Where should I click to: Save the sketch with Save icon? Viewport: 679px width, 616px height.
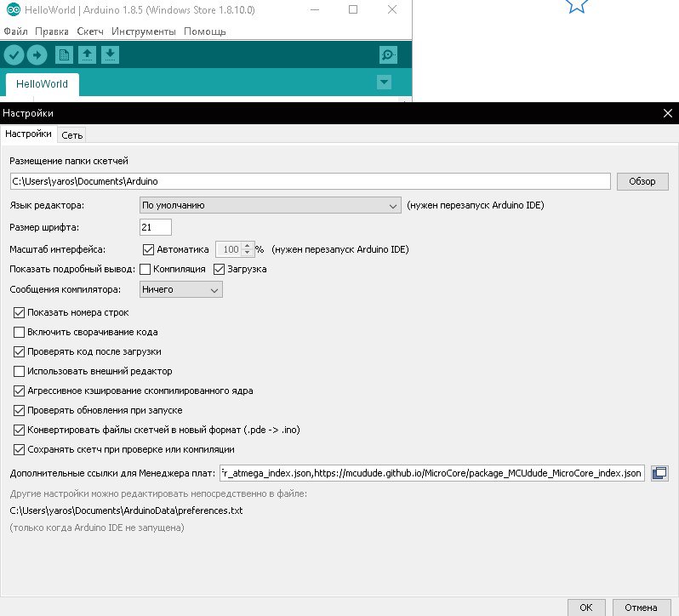[x=110, y=55]
